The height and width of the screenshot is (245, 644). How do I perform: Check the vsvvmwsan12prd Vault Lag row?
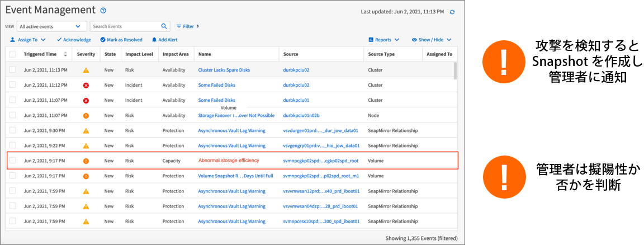point(13,191)
